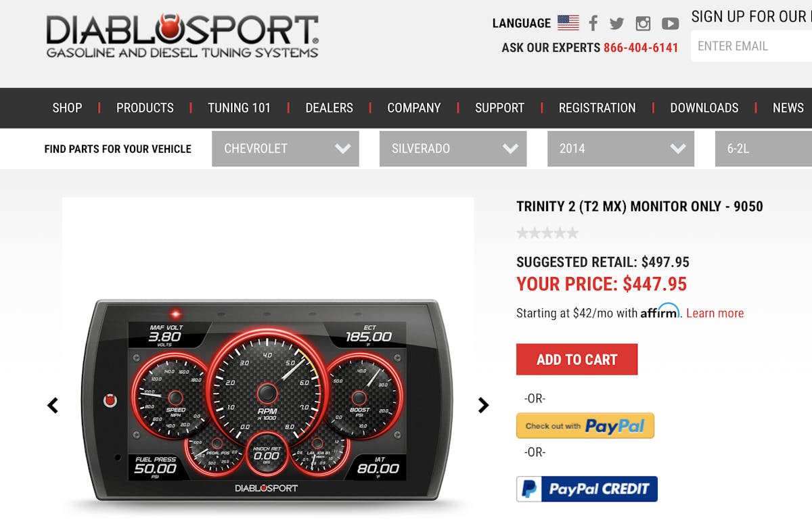Screen dimensions: 812x526
Task: Select the US flag language icon
Action: (568, 23)
